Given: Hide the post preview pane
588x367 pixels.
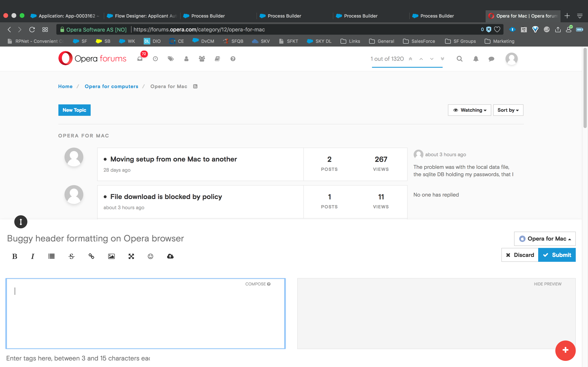Looking at the screenshot, I should pos(548,284).
